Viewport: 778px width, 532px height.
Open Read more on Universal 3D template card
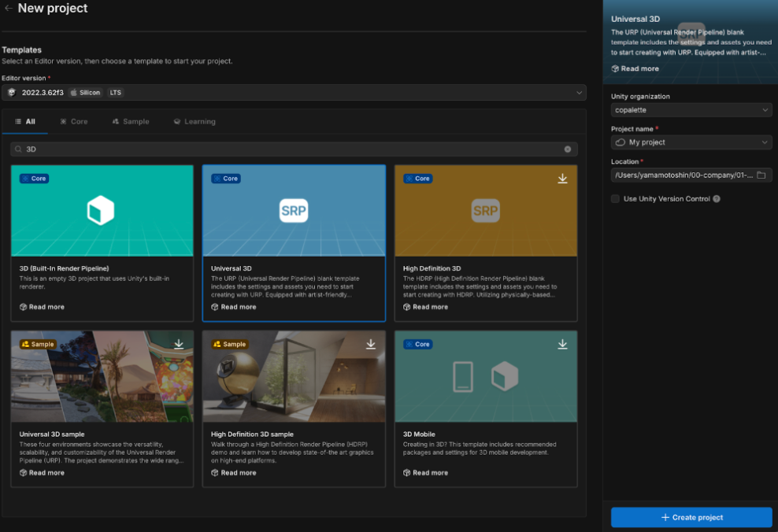click(234, 307)
